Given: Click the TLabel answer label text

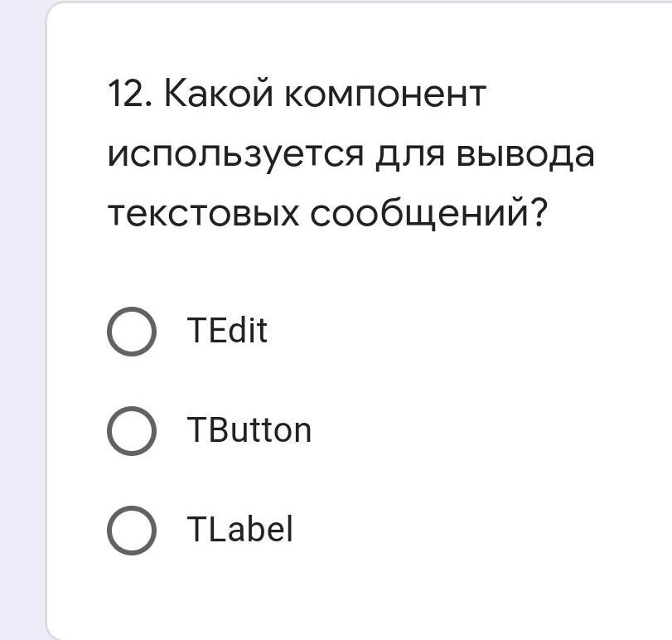Looking at the screenshot, I should pos(240,529).
